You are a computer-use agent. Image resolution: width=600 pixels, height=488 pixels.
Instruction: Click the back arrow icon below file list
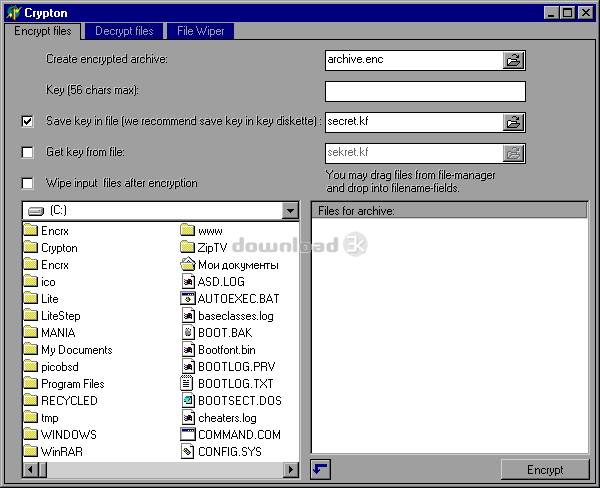pyautogui.click(x=320, y=469)
